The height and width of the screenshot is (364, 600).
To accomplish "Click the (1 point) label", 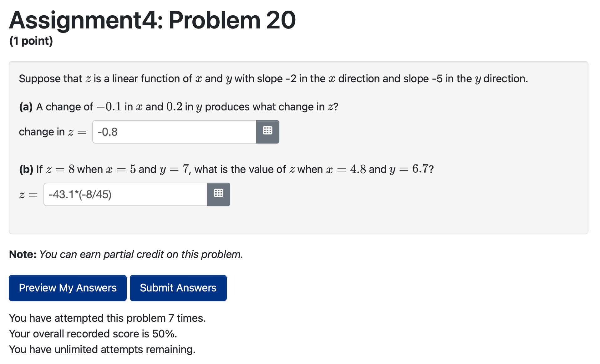I will (x=31, y=41).
